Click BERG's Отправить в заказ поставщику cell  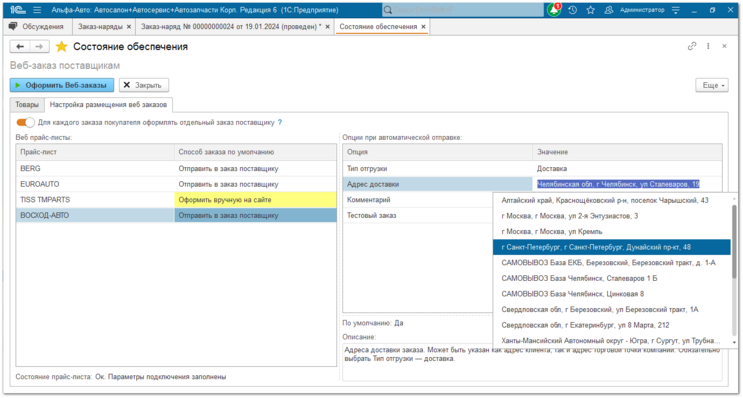255,169
